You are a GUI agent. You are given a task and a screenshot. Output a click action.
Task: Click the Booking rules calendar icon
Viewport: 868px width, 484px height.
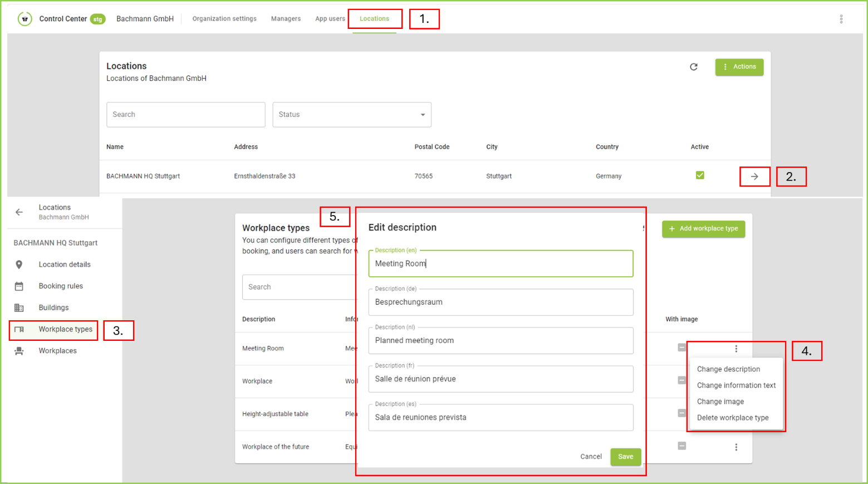click(x=19, y=286)
